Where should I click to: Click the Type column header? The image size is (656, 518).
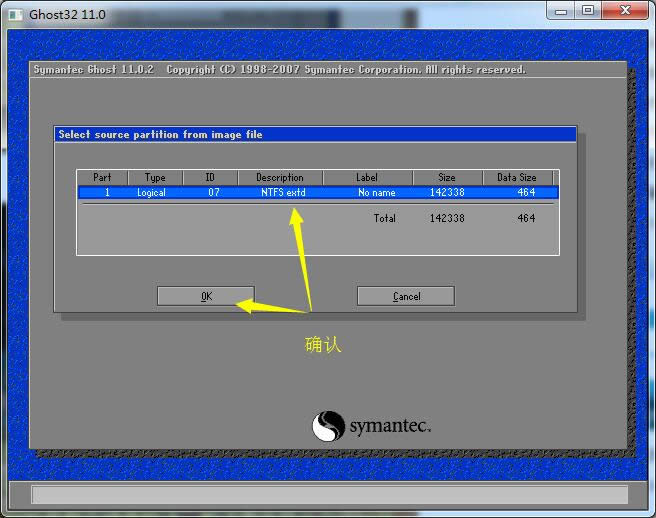point(155,177)
